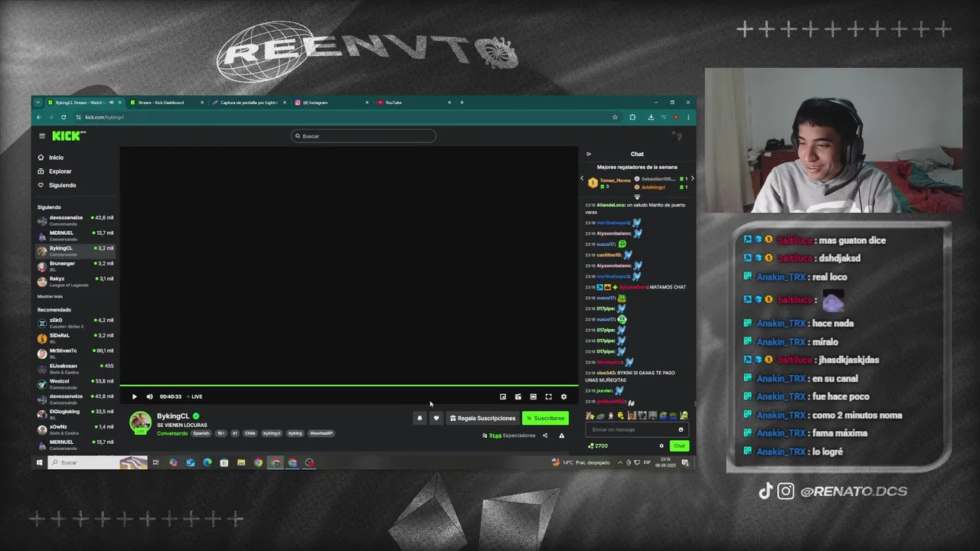The image size is (980, 551).
Task: Select BykingCL in the Siguiendo list
Action: pyautogui.click(x=76, y=250)
